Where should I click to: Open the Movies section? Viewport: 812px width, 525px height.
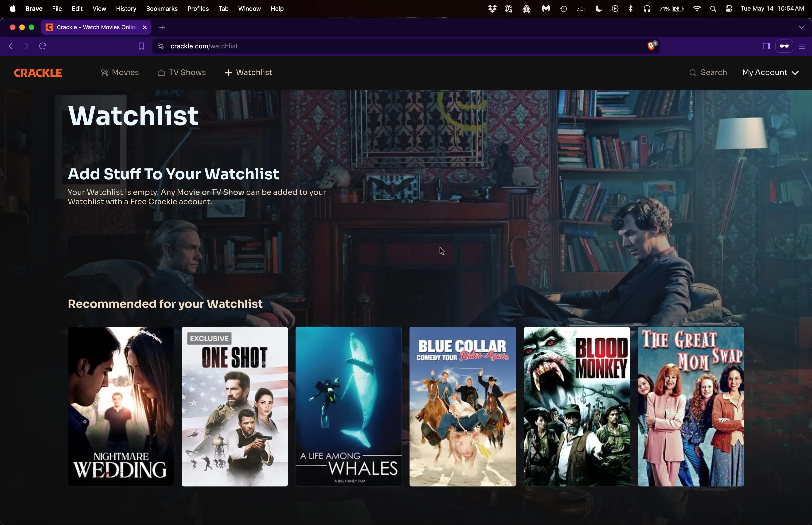tap(120, 73)
